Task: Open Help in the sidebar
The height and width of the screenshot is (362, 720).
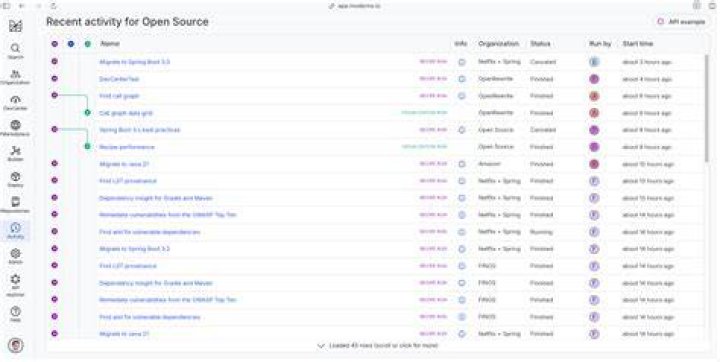Action: pos(15,314)
